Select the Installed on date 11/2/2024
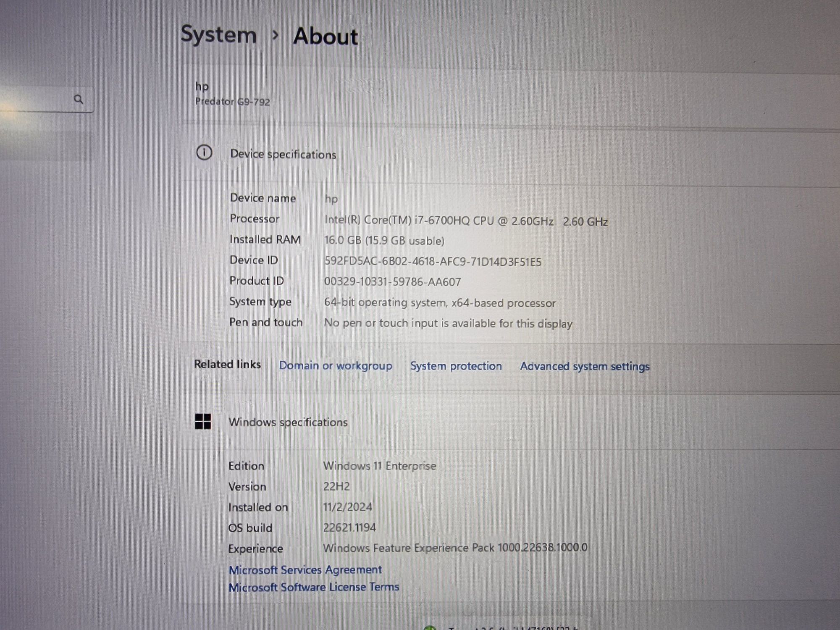Screen dimensions: 840x630 347,507
